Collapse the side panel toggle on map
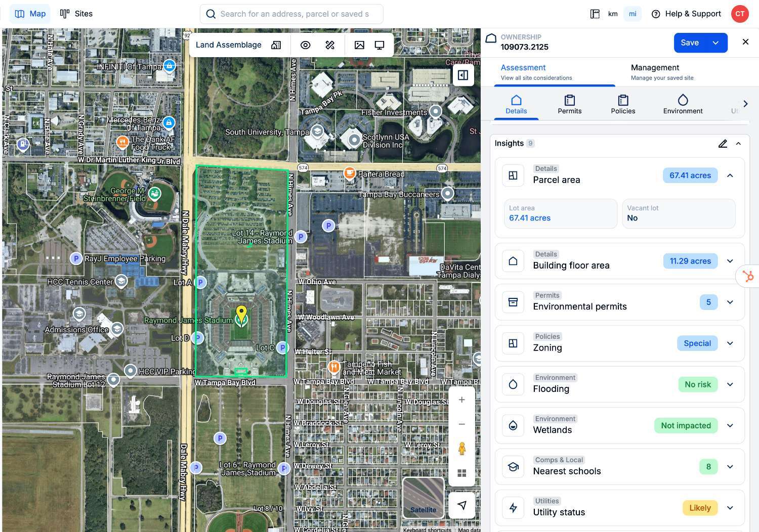759x532 pixels. 463,75
